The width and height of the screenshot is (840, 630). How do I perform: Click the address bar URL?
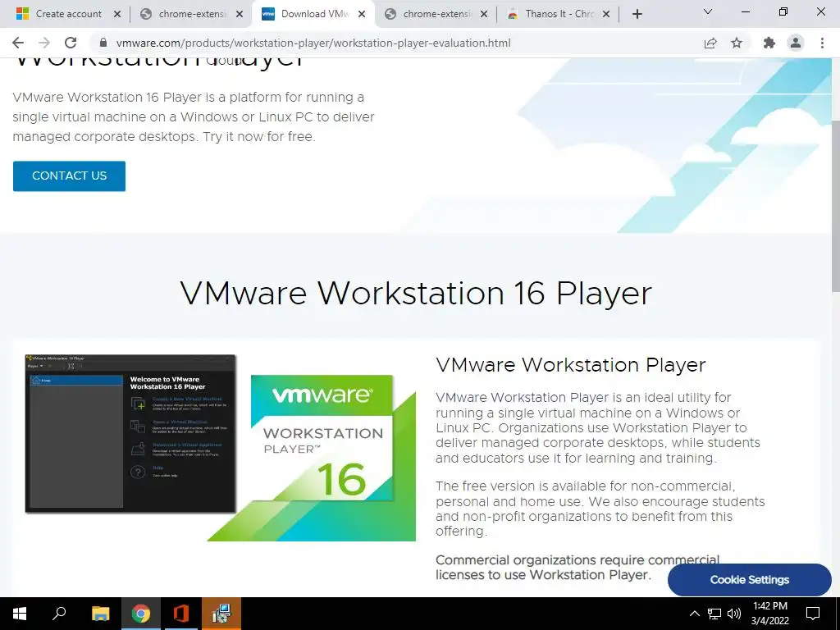point(313,43)
